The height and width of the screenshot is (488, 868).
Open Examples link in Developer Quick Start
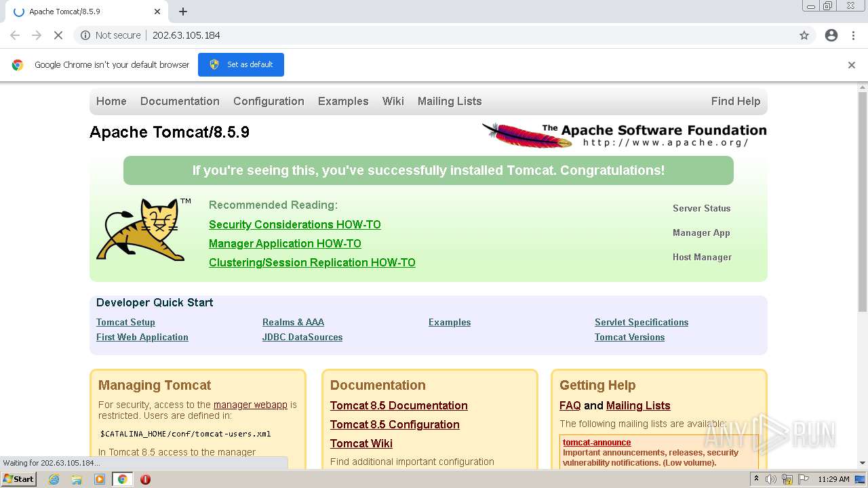pos(450,322)
